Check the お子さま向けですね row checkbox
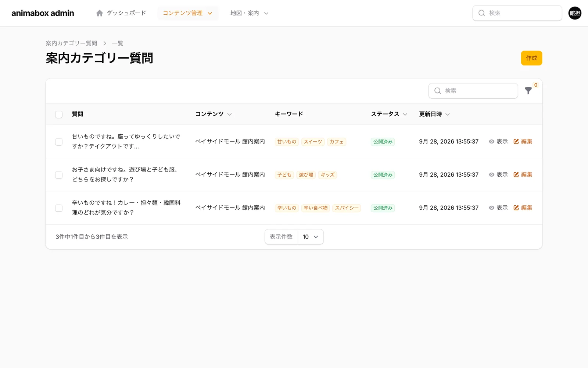Viewport: 588px width, 368px height. 59,175
